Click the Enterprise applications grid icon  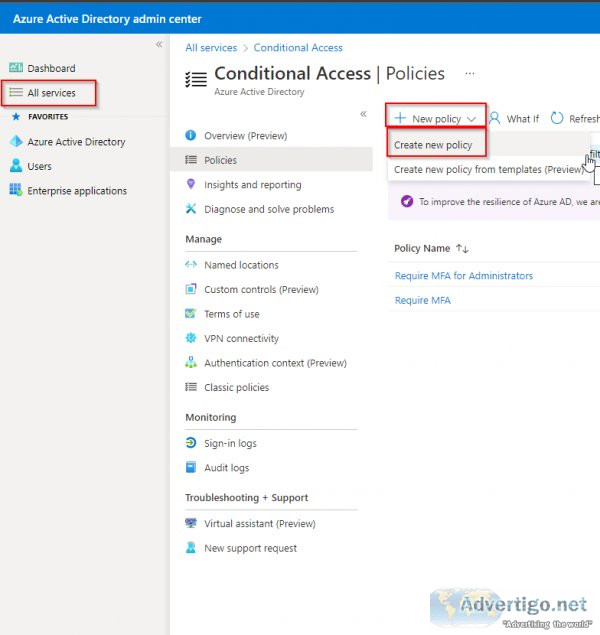(16, 190)
